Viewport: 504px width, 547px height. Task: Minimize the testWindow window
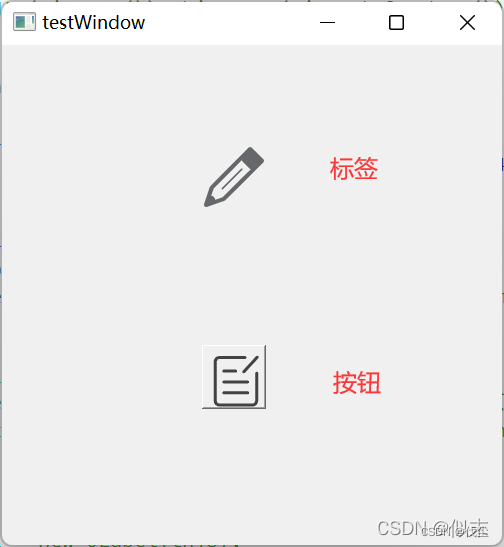pos(327,23)
